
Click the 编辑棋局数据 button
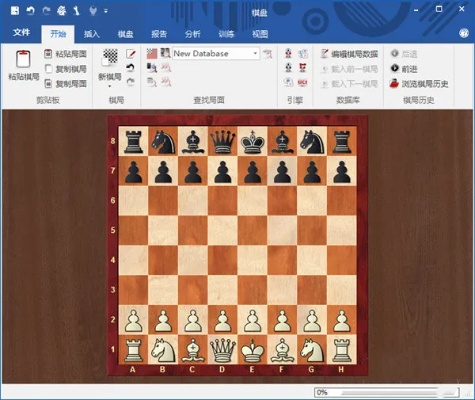point(349,54)
